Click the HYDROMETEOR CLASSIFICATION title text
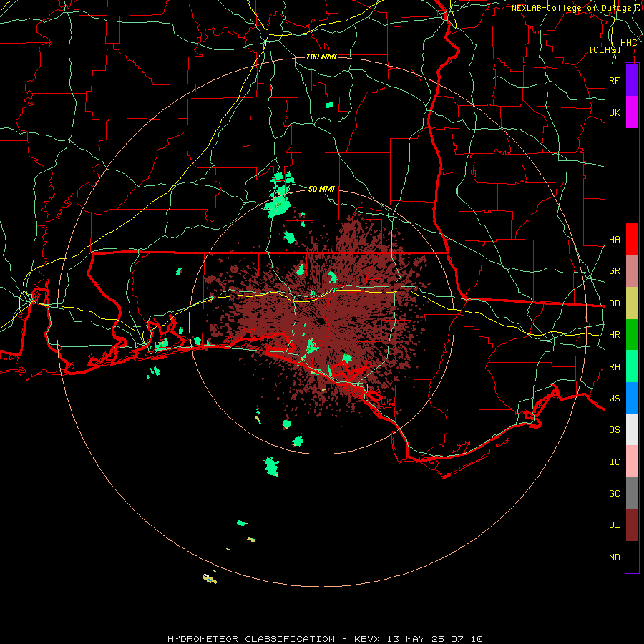Screen dimensions: 644x644 (x=251, y=639)
